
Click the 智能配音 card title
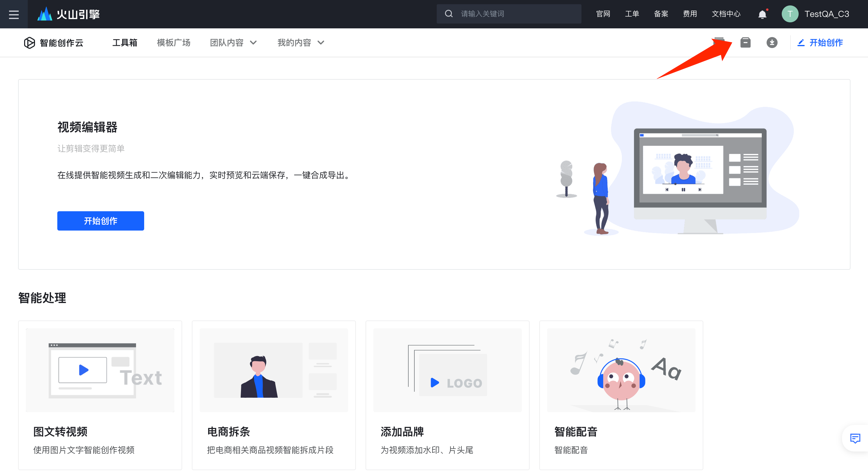576,432
